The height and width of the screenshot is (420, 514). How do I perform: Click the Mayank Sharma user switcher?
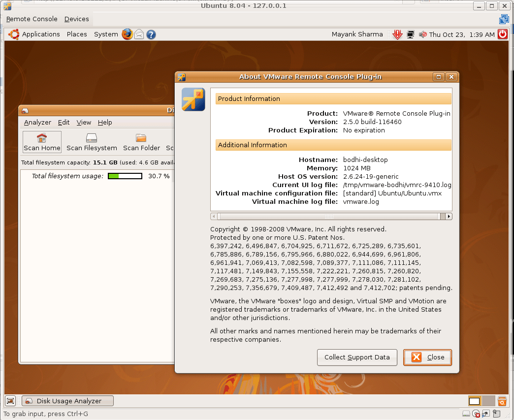coord(357,34)
